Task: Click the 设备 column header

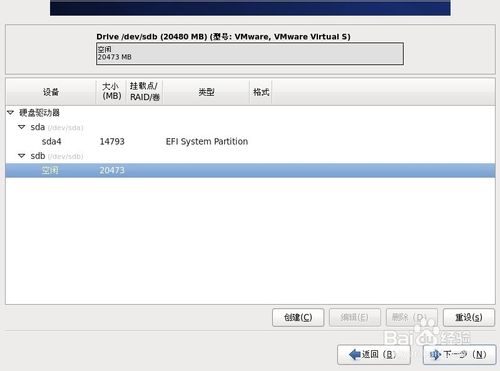Action: coord(51,92)
